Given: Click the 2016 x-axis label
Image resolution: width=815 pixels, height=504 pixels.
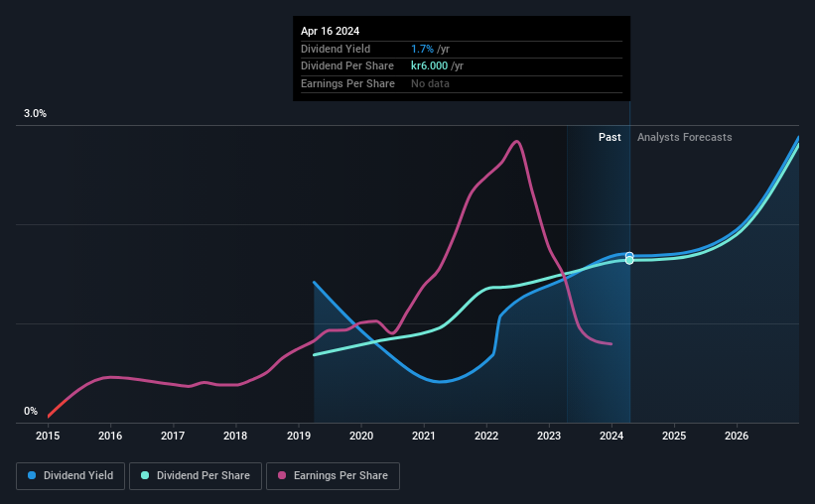Looking at the screenshot, I should tap(110, 436).
